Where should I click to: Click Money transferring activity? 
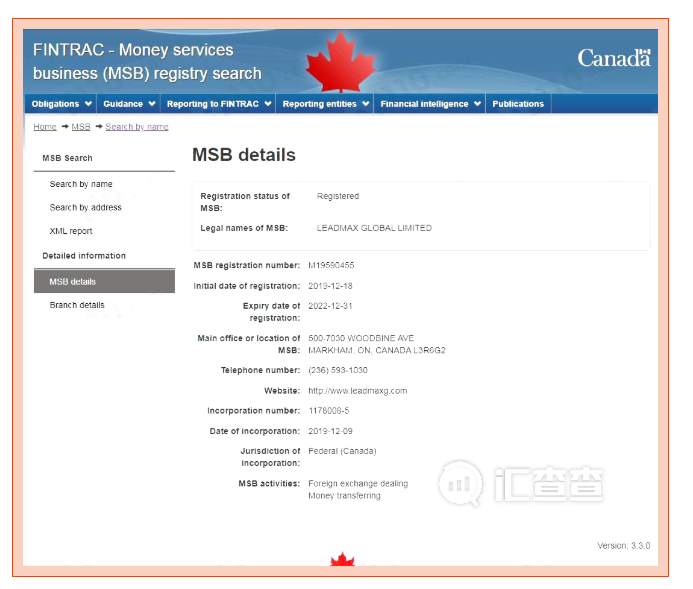coord(344,495)
